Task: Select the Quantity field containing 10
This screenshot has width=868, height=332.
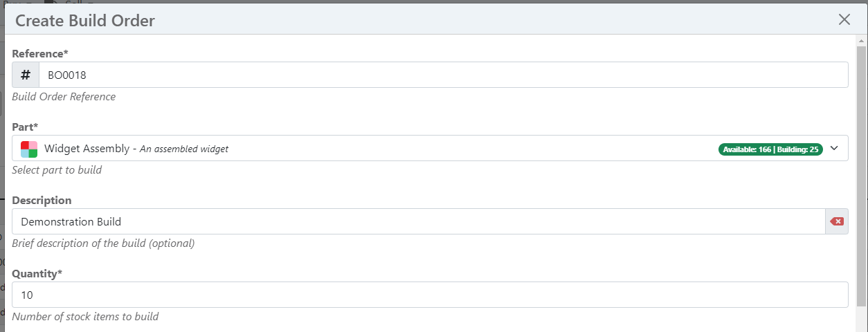Action: pyautogui.click(x=430, y=295)
